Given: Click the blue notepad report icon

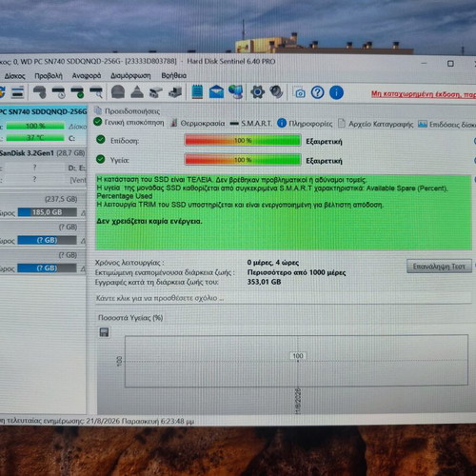Looking at the screenshot, I should [x=197, y=92].
